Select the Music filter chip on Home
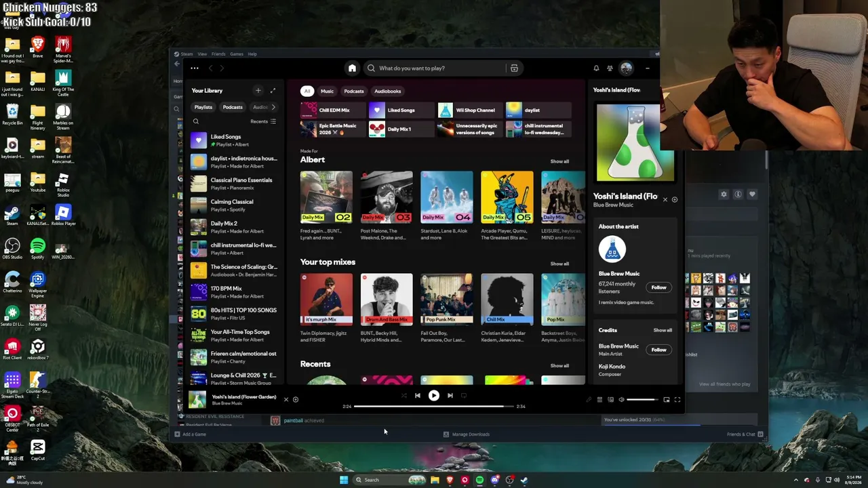868x488 pixels. 327,91
